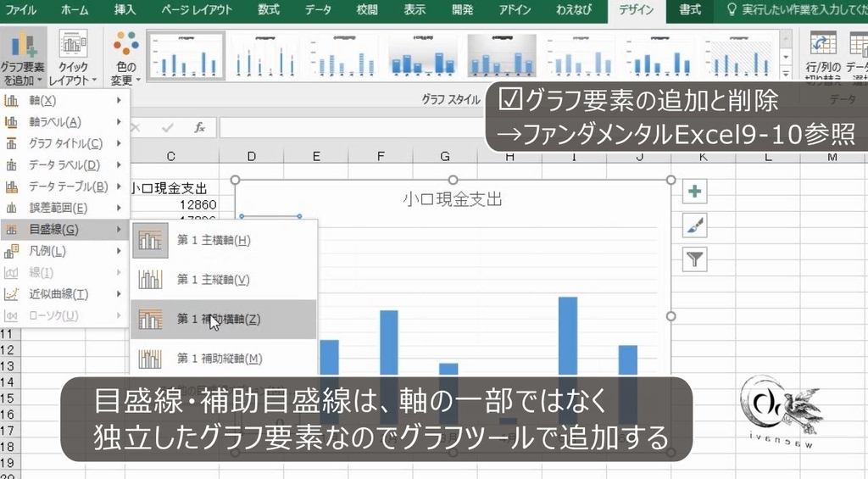The height and width of the screenshot is (479, 868).
Task: Switch to the 開発 tab
Action: pos(463,10)
